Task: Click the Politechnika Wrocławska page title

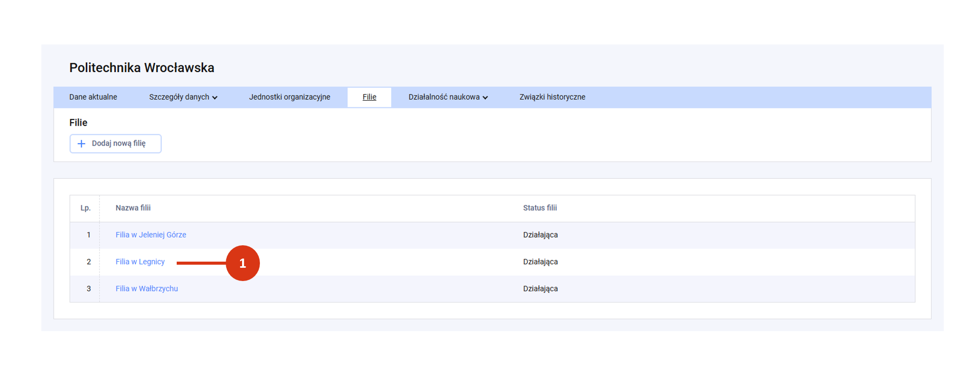Action: (x=141, y=68)
